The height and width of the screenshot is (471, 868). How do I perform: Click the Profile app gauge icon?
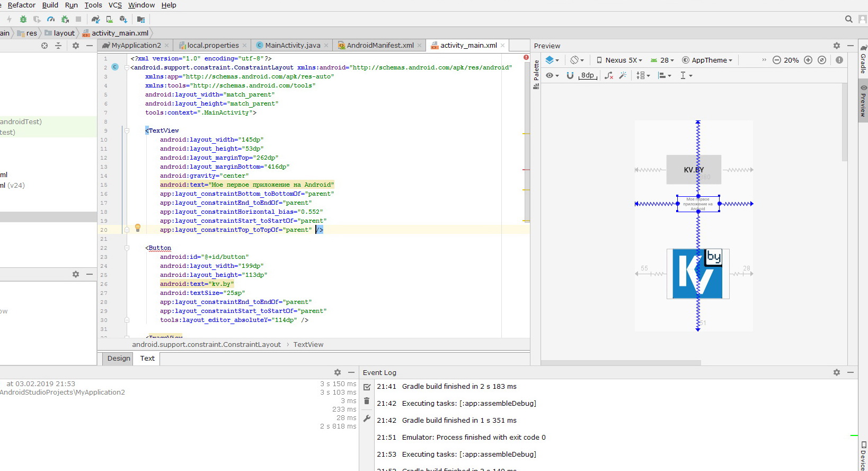pos(51,19)
